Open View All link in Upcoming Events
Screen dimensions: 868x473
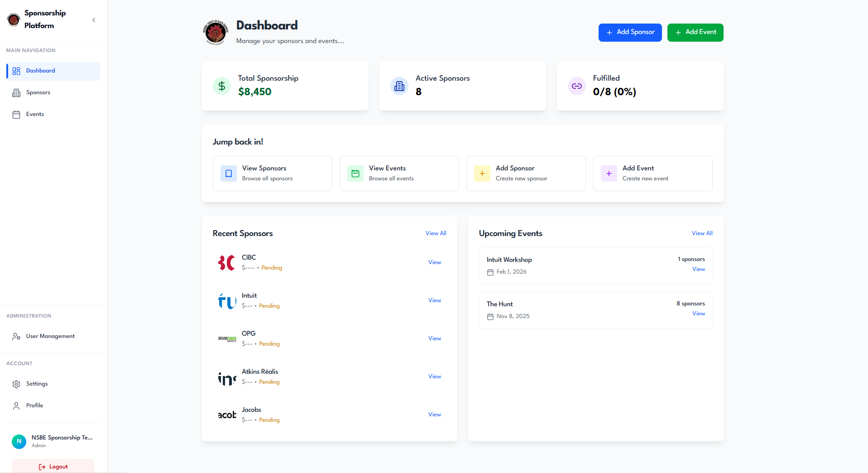(702, 233)
